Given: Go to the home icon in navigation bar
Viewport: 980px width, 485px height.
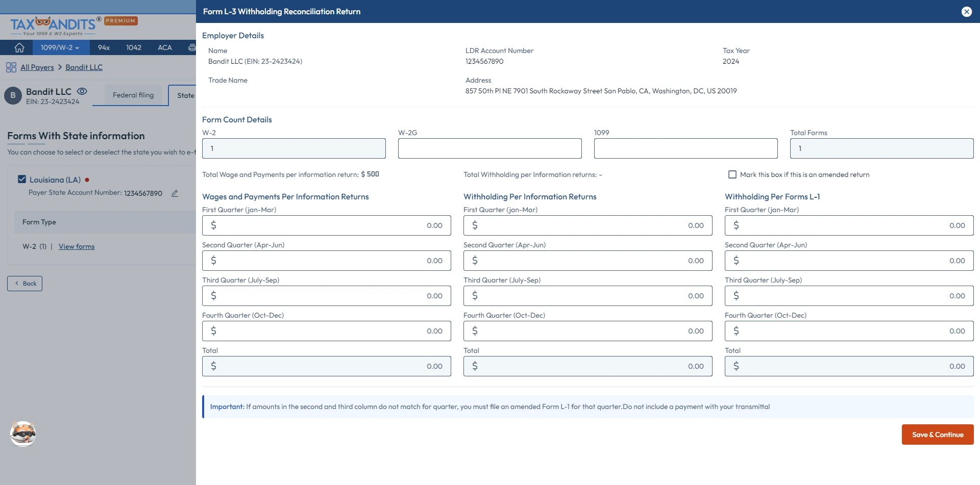Looking at the screenshot, I should pyautogui.click(x=19, y=47).
